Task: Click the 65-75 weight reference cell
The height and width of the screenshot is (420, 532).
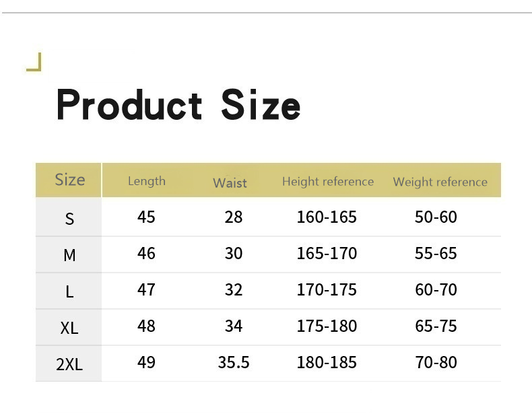Action: 436,326
